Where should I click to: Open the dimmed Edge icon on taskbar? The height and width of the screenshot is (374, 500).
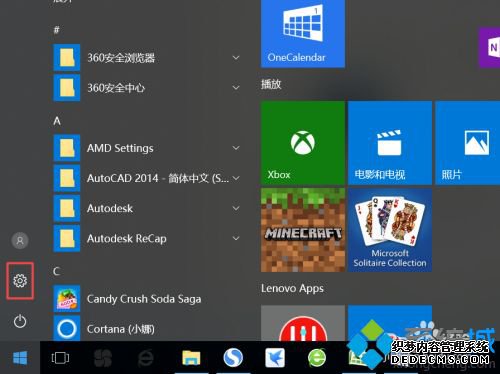(146, 358)
